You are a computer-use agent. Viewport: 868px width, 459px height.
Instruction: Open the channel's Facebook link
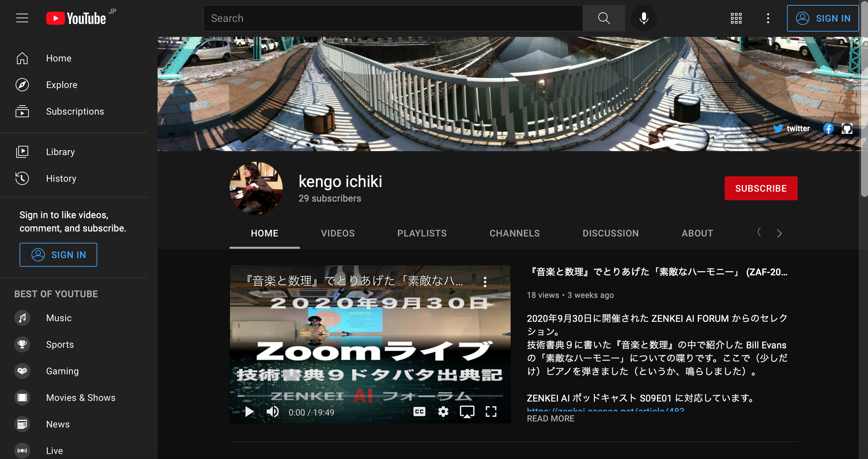pyautogui.click(x=828, y=129)
